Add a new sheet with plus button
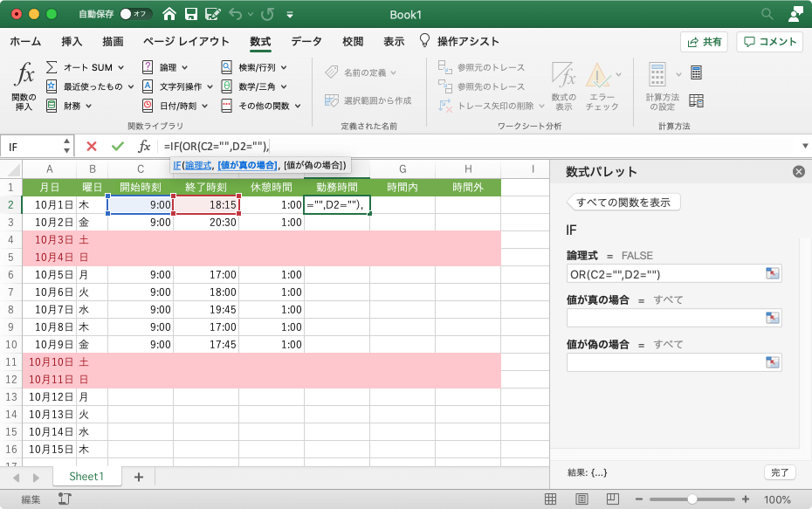 (x=138, y=477)
